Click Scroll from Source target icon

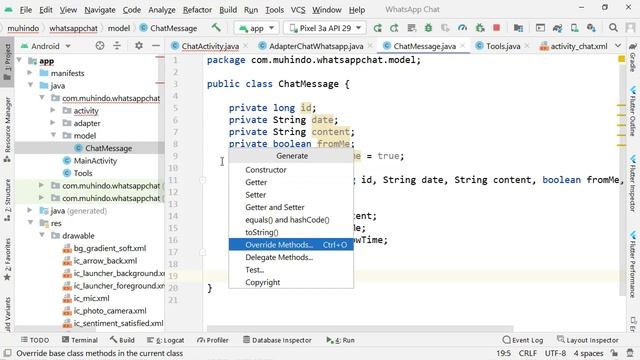(100, 46)
